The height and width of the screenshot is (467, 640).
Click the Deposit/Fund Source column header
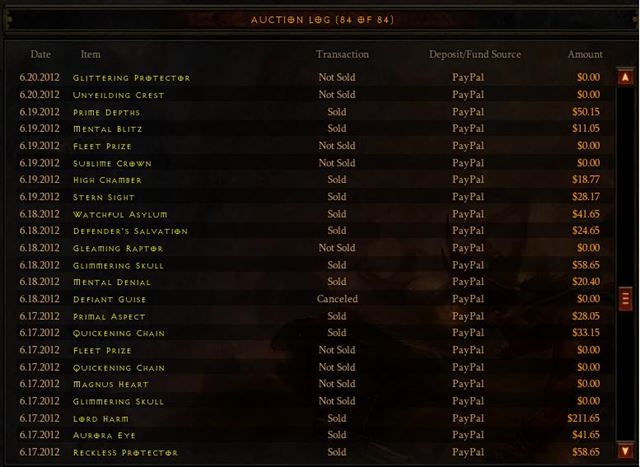pos(475,54)
